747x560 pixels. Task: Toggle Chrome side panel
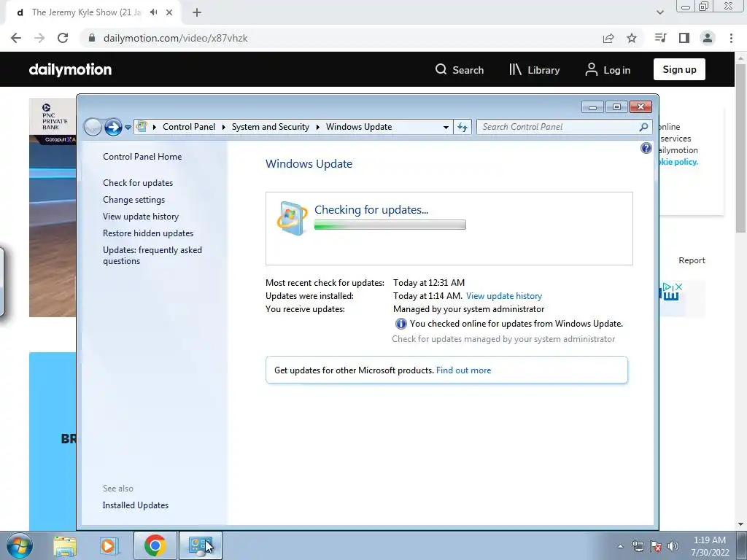click(x=684, y=38)
